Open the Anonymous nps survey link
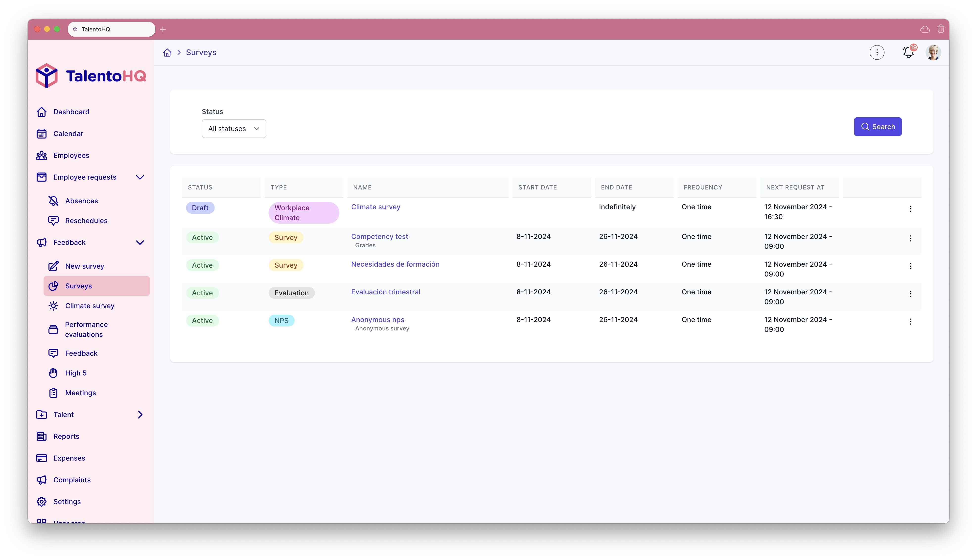 [378, 320]
